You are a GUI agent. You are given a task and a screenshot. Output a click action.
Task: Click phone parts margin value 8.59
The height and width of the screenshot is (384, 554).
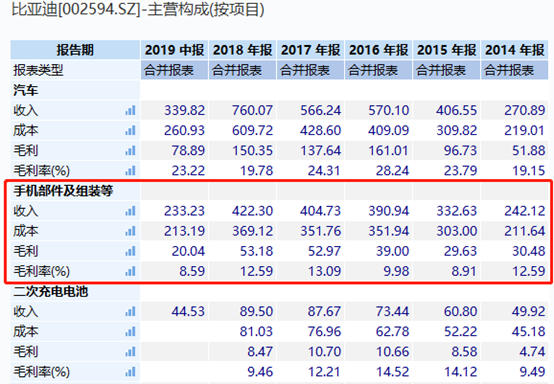(x=192, y=272)
